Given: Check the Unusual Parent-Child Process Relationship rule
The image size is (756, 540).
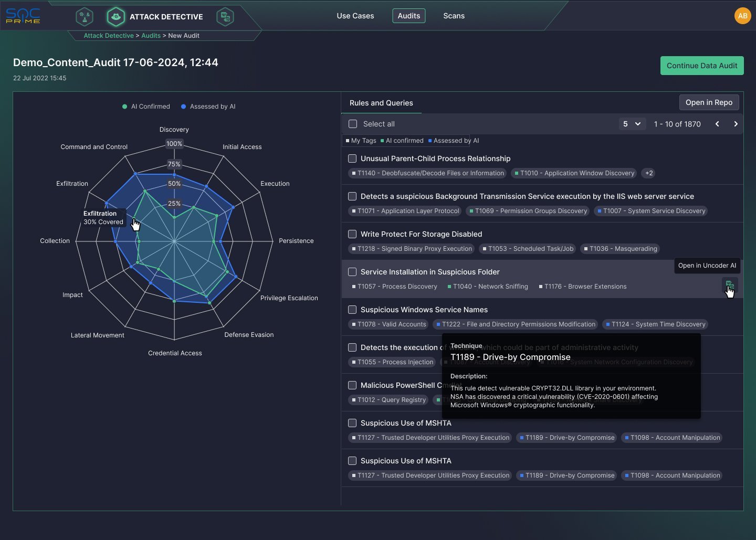Looking at the screenshot, I should pyautogui.click(x=352, y=158).
